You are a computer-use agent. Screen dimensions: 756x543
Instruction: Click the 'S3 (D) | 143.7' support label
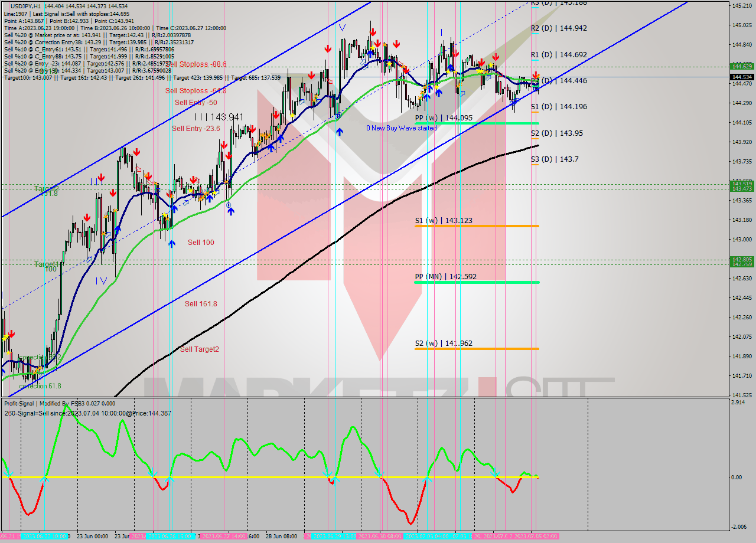click(x=554, y=159)
